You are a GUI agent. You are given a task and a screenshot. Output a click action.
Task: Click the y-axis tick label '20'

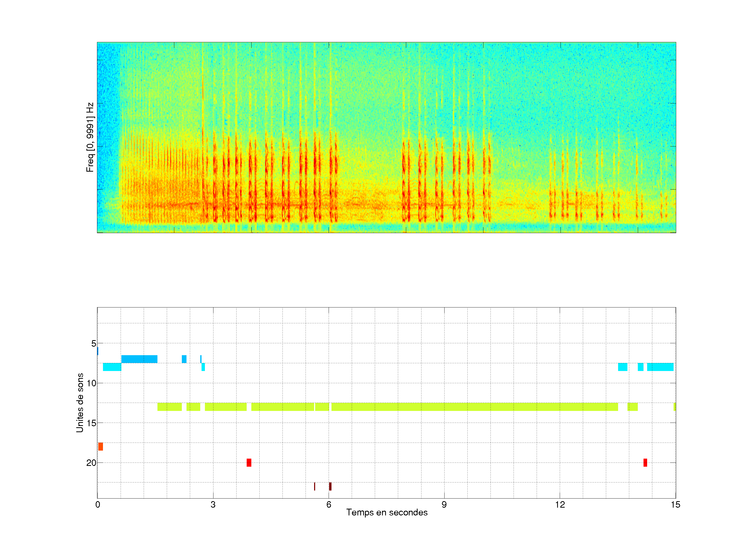(91, 463)
